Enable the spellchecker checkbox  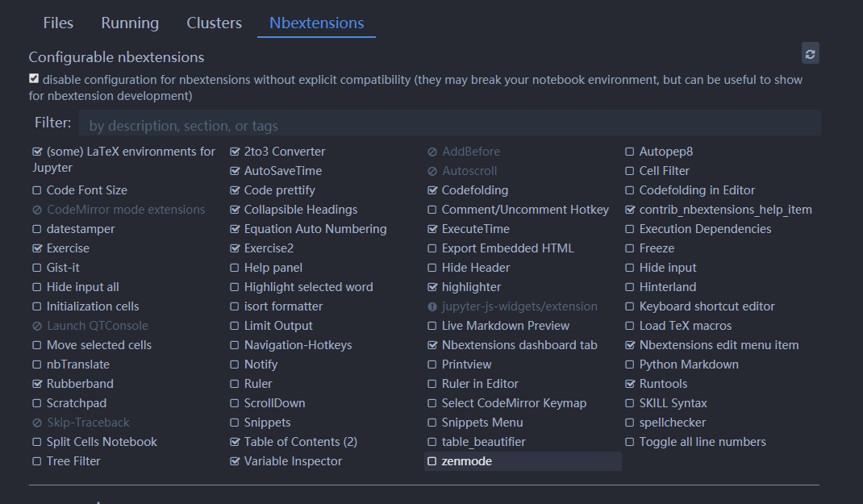click(x=631, y=423)
